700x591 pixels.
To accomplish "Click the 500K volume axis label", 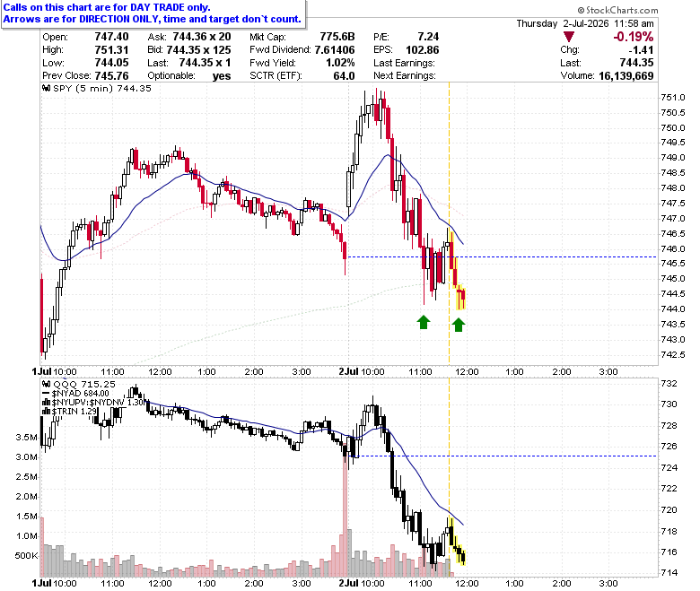I will coord(26,556).
